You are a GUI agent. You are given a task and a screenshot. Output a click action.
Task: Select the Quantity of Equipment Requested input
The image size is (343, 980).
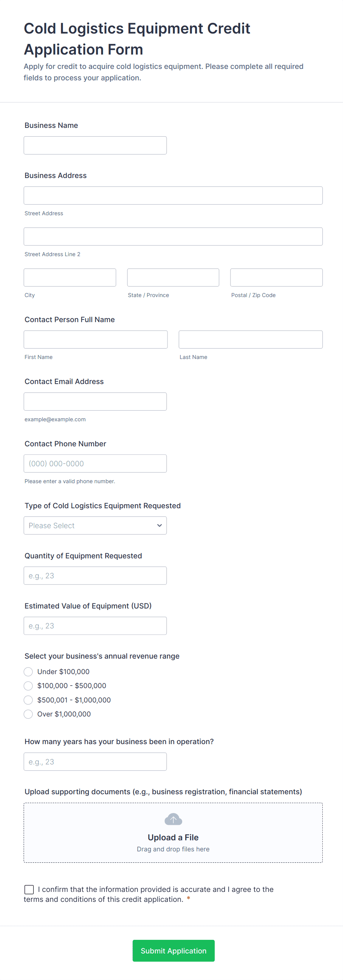pos(95,576)
